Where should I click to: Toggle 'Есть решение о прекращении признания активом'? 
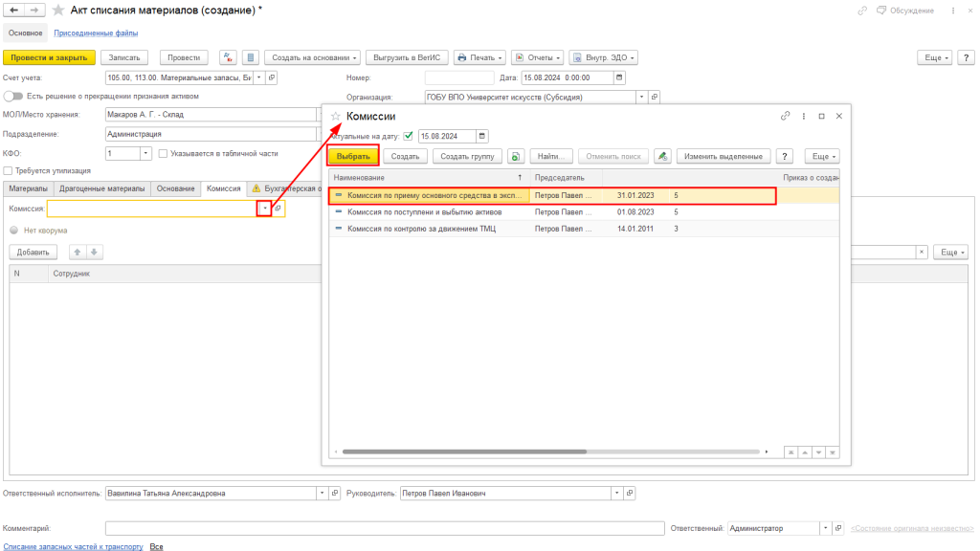point(13,96)
